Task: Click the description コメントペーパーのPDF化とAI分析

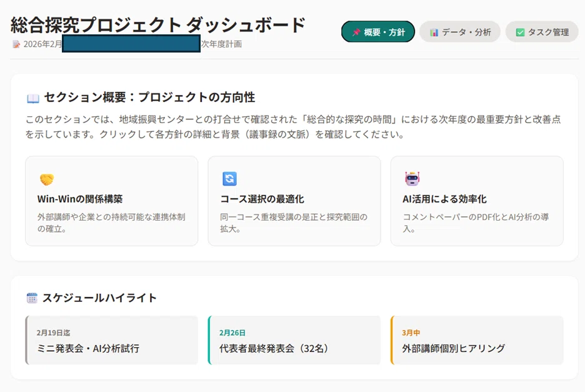Action: pyautogui.click(x=476, y=223)
